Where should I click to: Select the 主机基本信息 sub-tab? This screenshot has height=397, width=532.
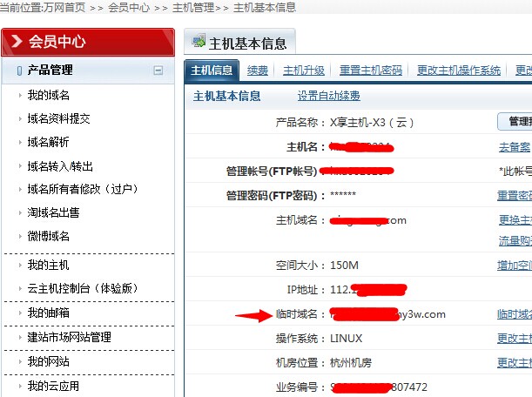pyautogui.click(x=227, y=96)
